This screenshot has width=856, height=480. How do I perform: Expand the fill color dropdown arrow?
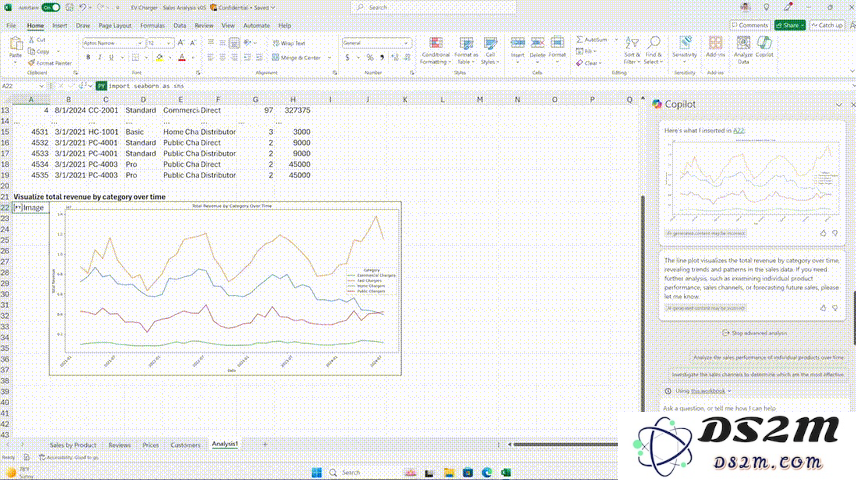tap(170, 58)
